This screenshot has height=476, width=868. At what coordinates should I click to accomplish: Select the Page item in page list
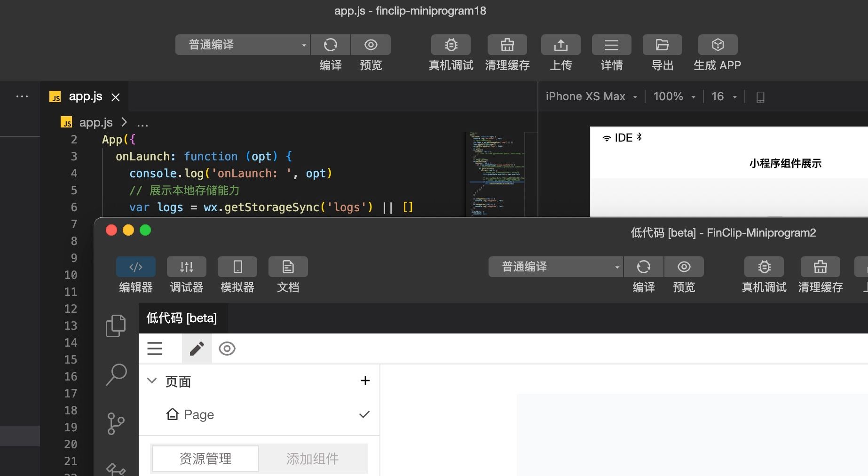pos(199,414)
